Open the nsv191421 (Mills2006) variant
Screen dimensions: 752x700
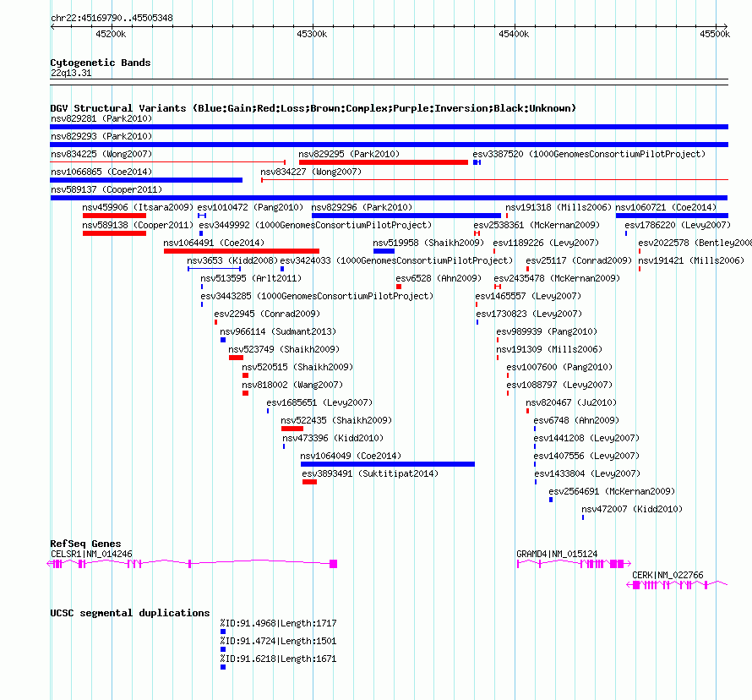(690, 260)
